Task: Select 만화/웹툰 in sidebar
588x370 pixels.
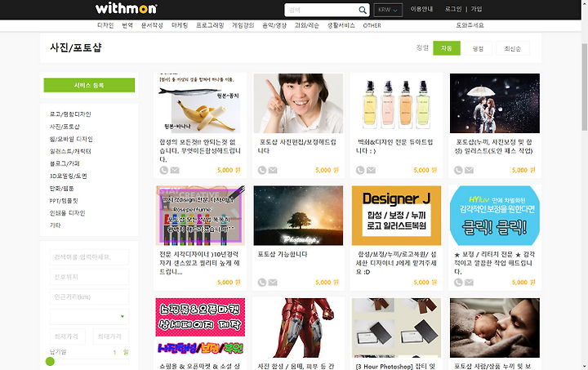Action: 62,188
